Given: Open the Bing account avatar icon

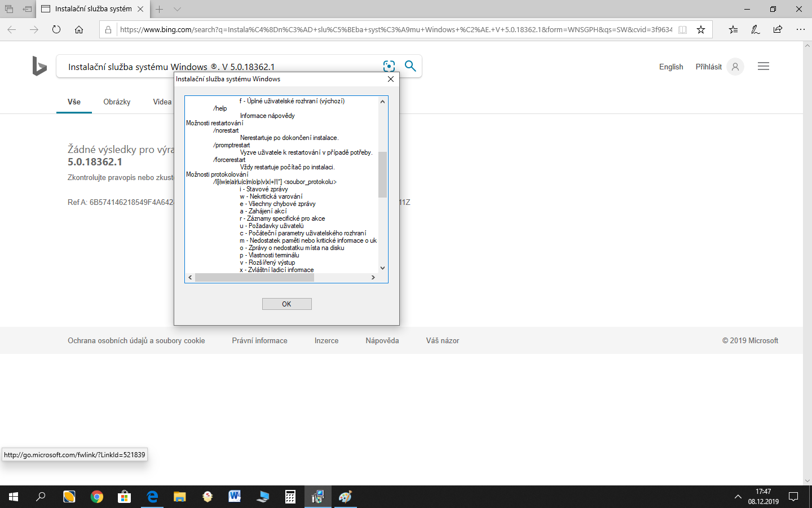Looking at the screenshot, I should click(735, 67).
